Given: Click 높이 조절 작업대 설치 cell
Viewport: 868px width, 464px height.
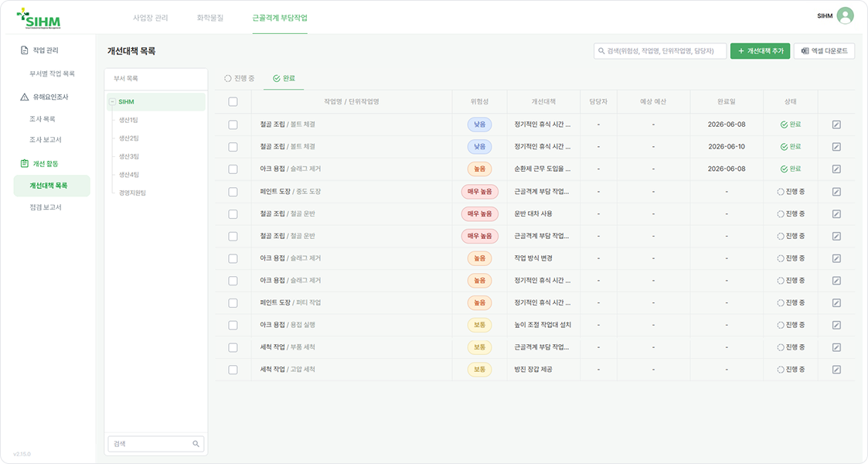Looking at the screenshot, I should 543,325.
